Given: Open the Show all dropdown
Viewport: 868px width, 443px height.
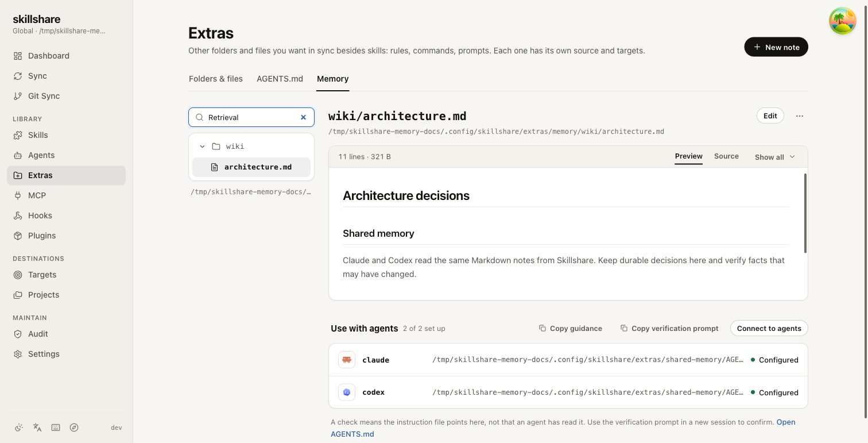Looking at the screenshot, I should 775,157.
